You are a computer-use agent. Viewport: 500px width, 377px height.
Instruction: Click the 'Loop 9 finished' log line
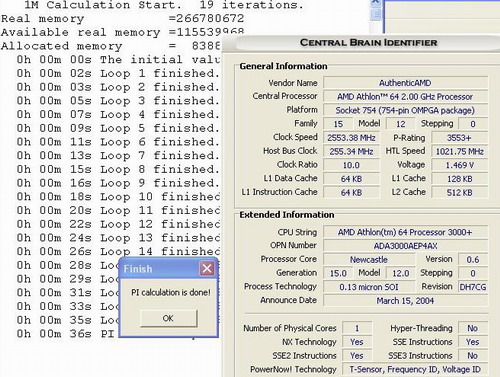pos(118,183)
